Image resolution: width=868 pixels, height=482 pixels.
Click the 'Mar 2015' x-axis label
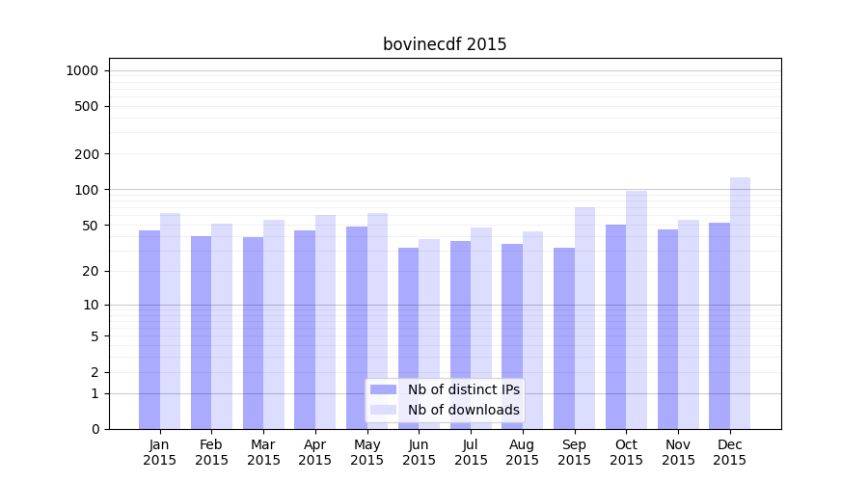263,452
